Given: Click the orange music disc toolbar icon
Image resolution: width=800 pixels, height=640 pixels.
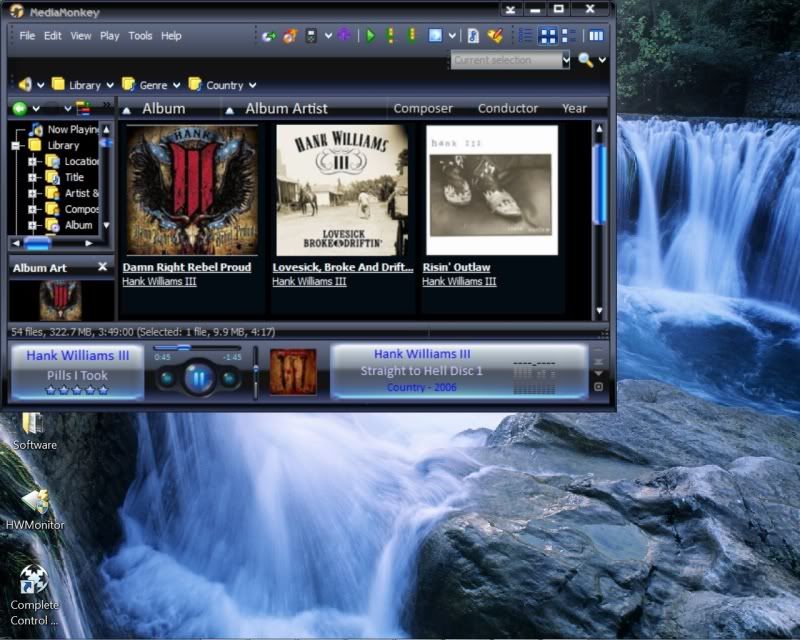Looking at the screenshot, I should tap(290, 36).
